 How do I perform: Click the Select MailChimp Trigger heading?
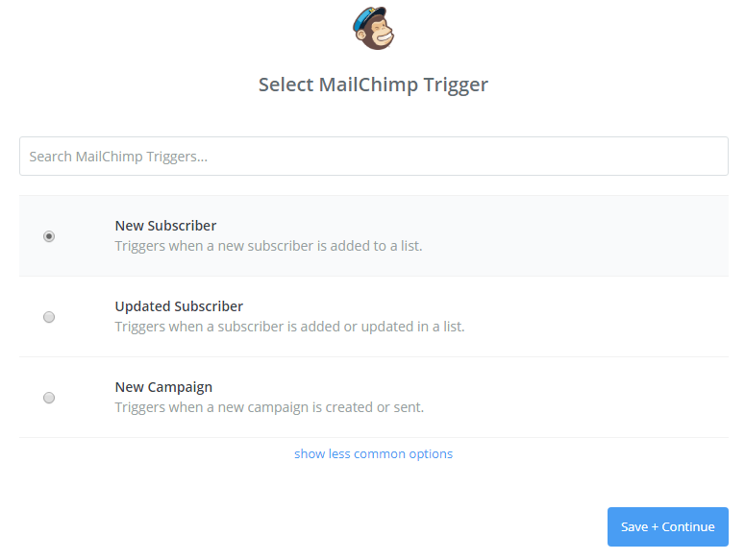(x=373, y=85)
